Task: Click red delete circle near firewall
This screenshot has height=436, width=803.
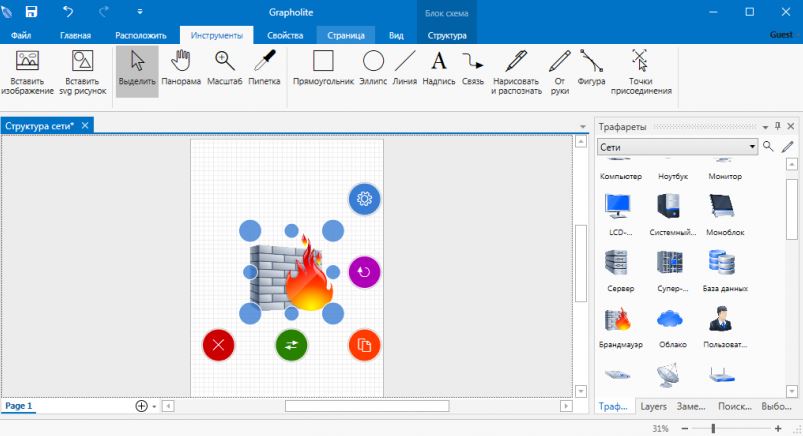Action: (x=218, y=345)
